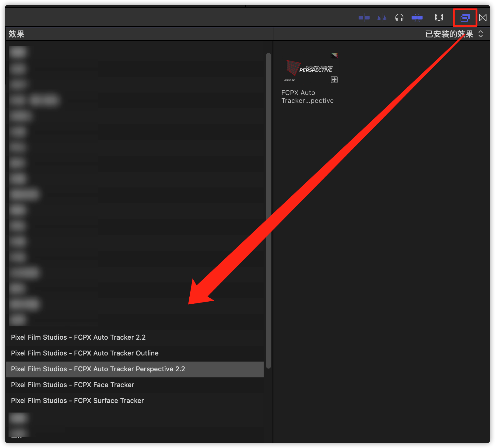Viewport: 495px width, 448px height.
Task: Click the headphones solo icon
Action: [399, 18]
